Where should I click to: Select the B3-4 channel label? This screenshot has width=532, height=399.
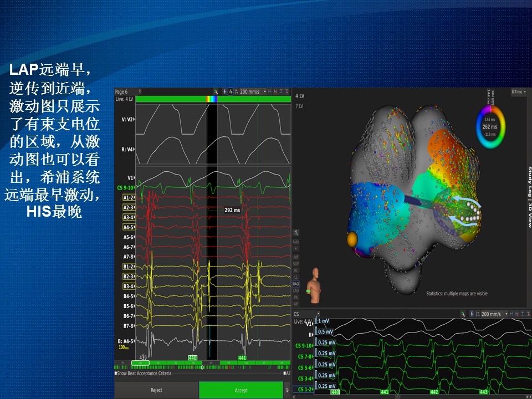tap(129, 286)
